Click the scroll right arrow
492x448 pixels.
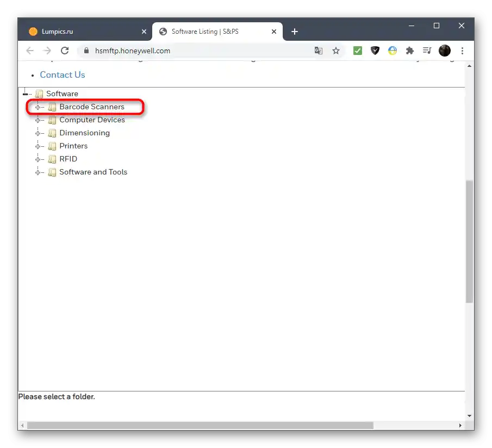coord(460,425)
